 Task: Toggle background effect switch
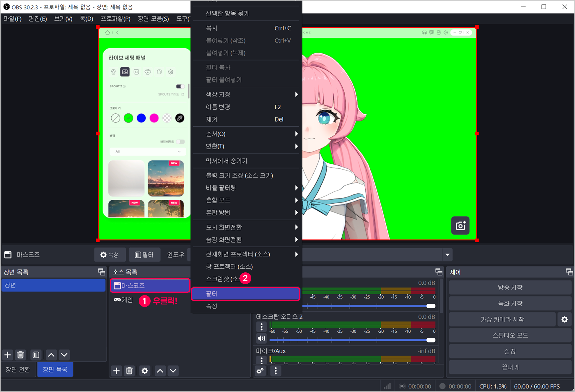point(180,142)
